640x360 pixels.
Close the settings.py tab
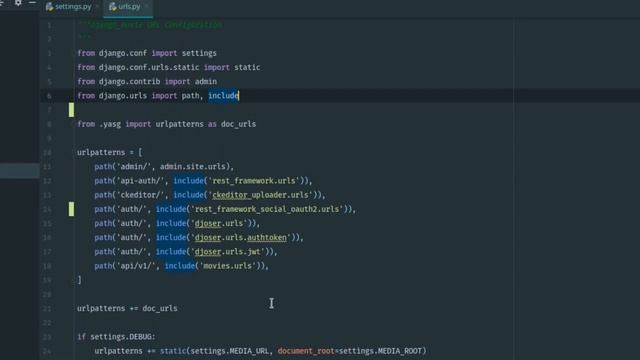point(97,7)
